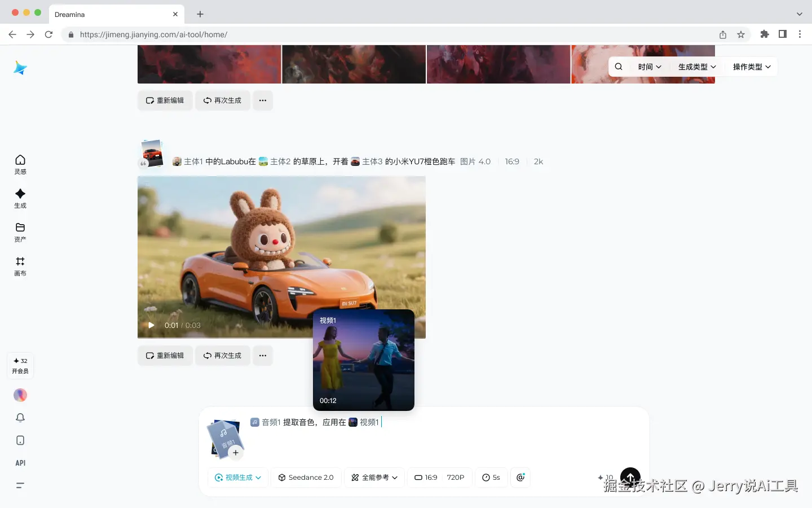Open the Dreamina logo home icon

coord(20,68)
